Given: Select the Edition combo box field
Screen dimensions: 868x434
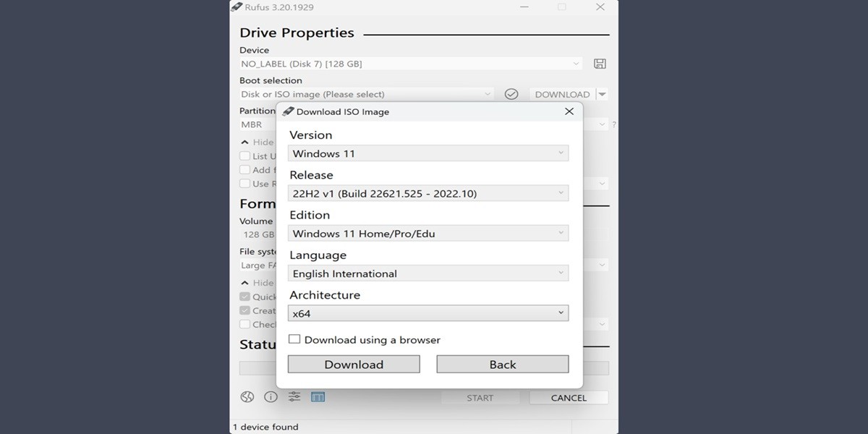Looking at the screenshot, I should pyautogui.click(x=427, y=233).
